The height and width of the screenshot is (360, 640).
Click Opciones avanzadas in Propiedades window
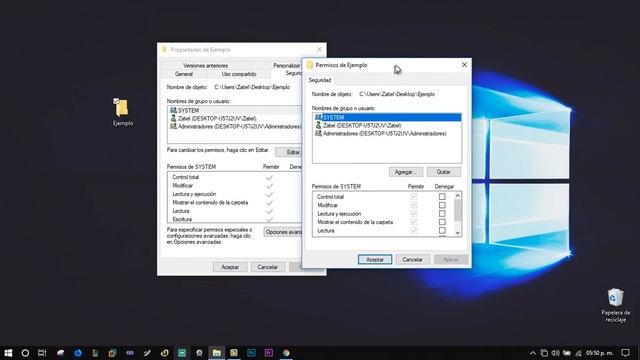tap(283, 232)
